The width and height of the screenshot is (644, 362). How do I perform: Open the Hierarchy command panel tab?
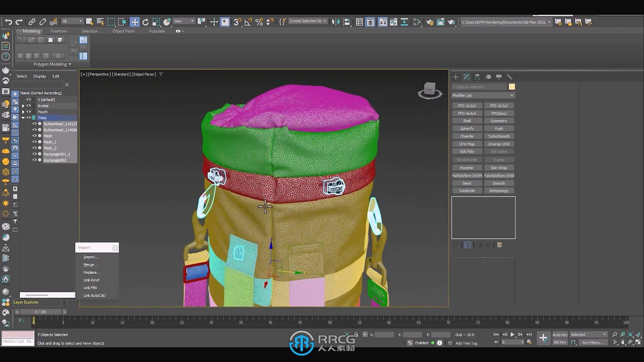477,77
